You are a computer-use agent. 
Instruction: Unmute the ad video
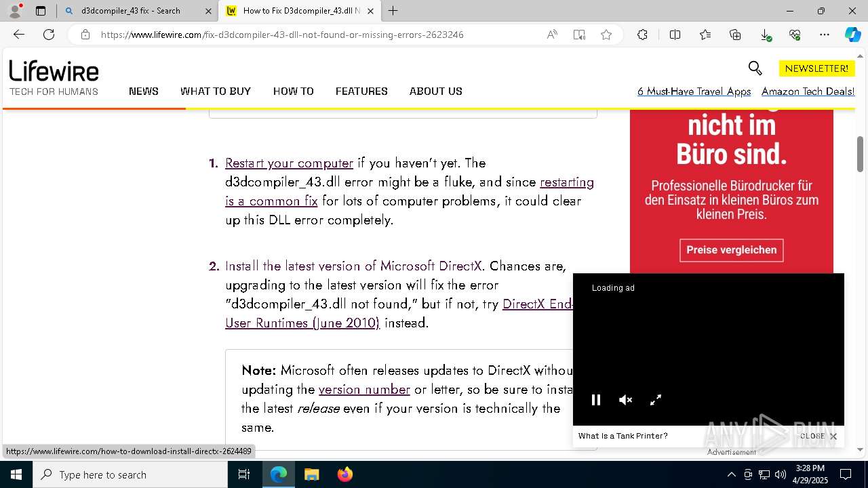(x=626, y=400)
